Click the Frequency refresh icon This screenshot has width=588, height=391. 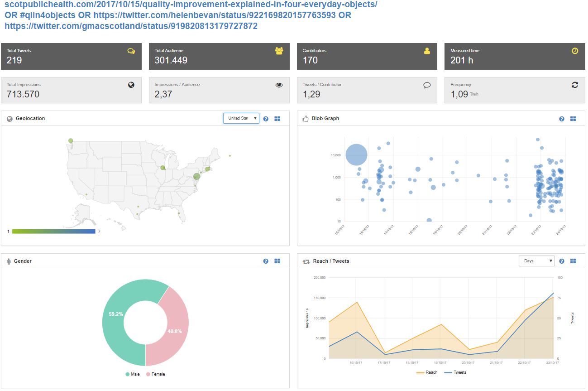point(575,85)
